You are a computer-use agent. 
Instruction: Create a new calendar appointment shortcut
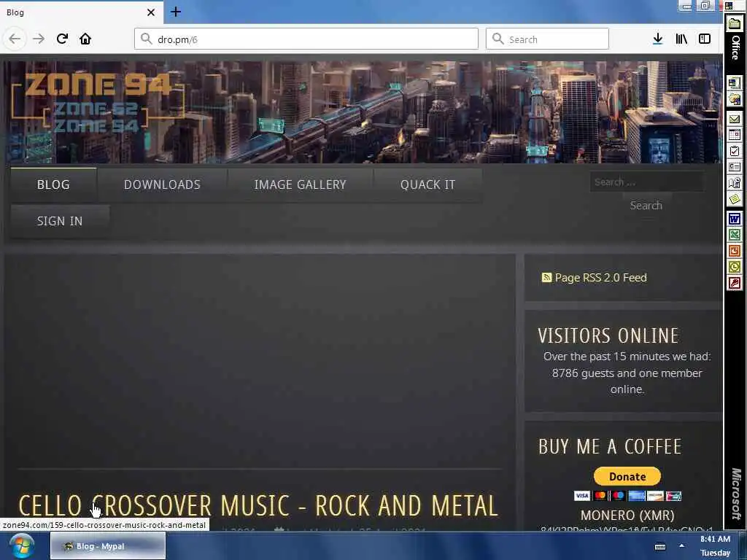coord(735,135)
